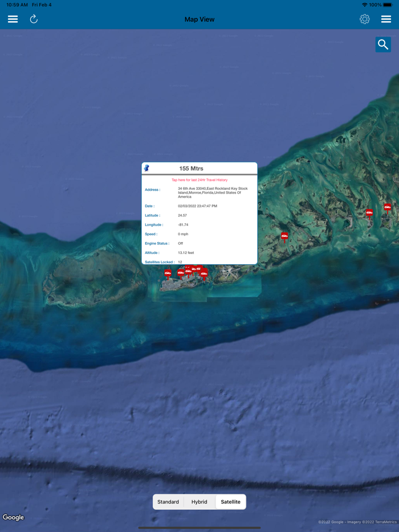Tap the Google imagery attribution text
This screenshot has width=399, height=532.
(x=357, y=522)
